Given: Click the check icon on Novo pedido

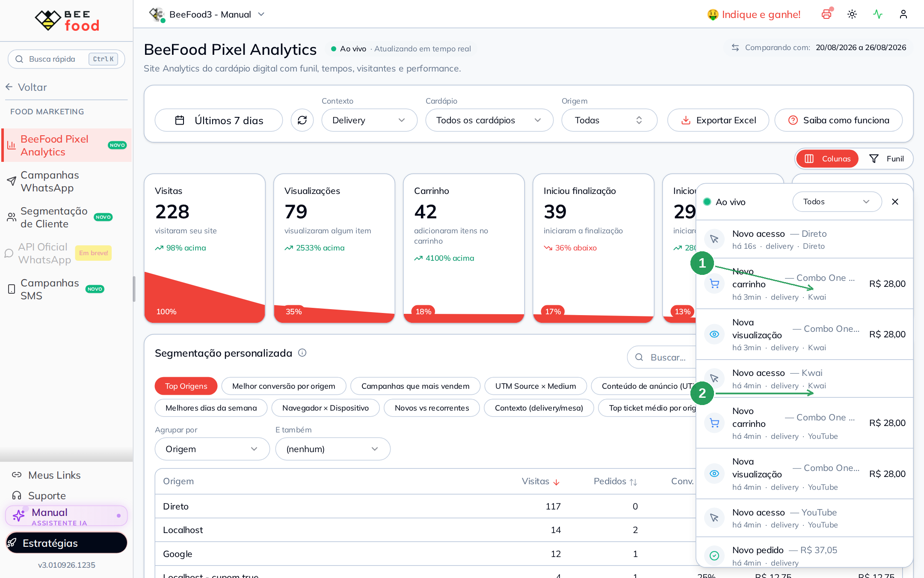Looking at the screenshot, I should (x=714, y=556).
